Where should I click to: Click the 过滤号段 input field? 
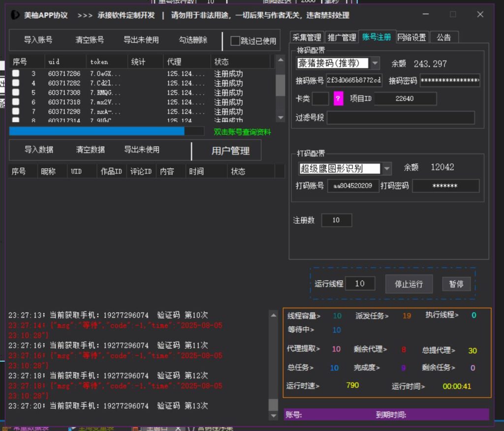pyautogui.click(x=400, y=118)
